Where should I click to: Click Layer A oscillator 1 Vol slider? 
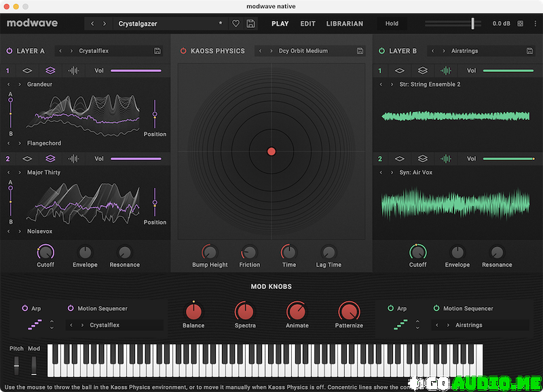[136, 71]
